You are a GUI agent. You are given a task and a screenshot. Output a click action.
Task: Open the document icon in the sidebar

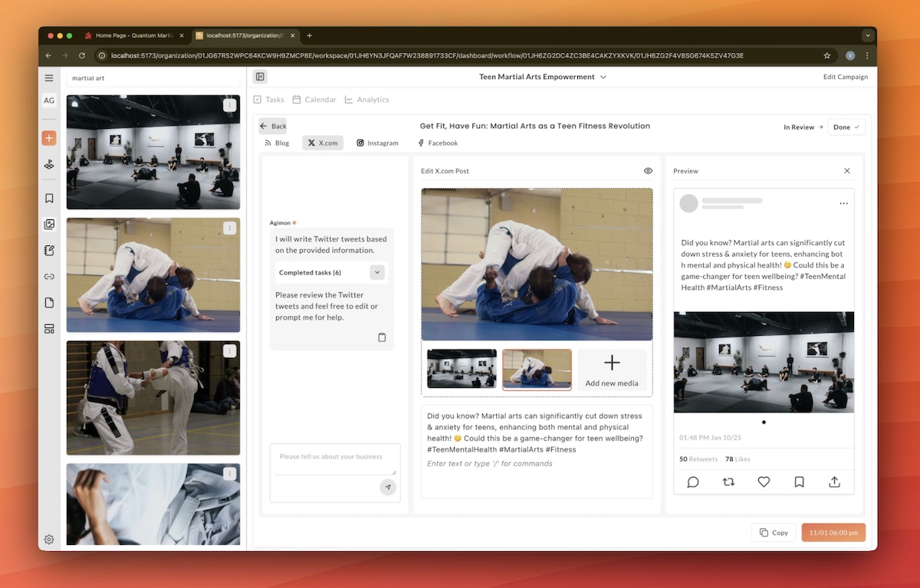tap(49, 303)
